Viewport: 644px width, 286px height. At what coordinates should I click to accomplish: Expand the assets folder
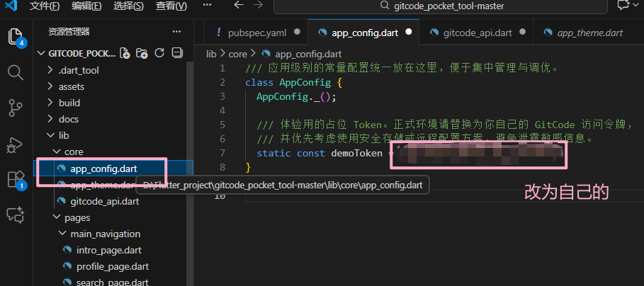coord(50,86)
